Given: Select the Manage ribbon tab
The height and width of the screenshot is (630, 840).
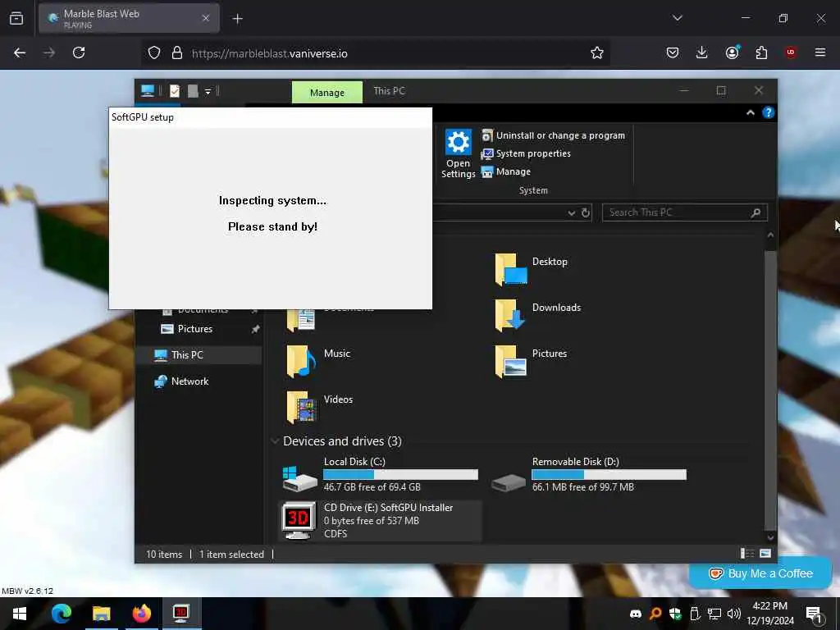Looking at the screenshot, I should [x=326, y=92].
